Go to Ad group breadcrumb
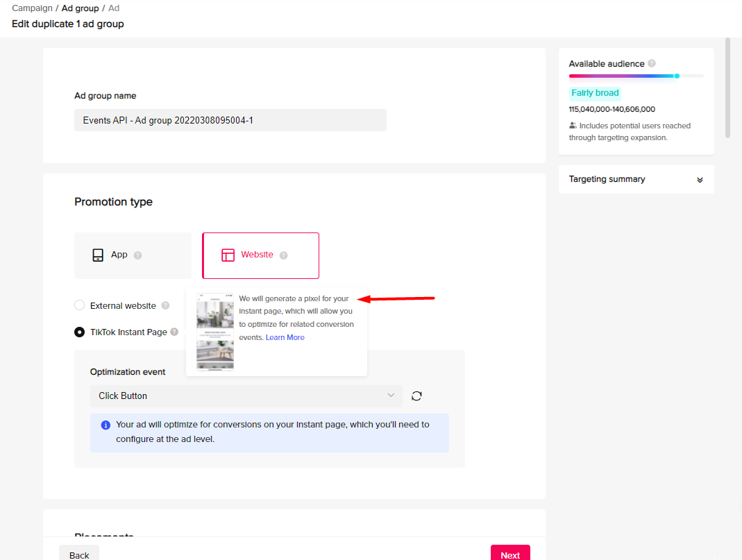This screenshot has width=742, height=560. pos(80,8)
